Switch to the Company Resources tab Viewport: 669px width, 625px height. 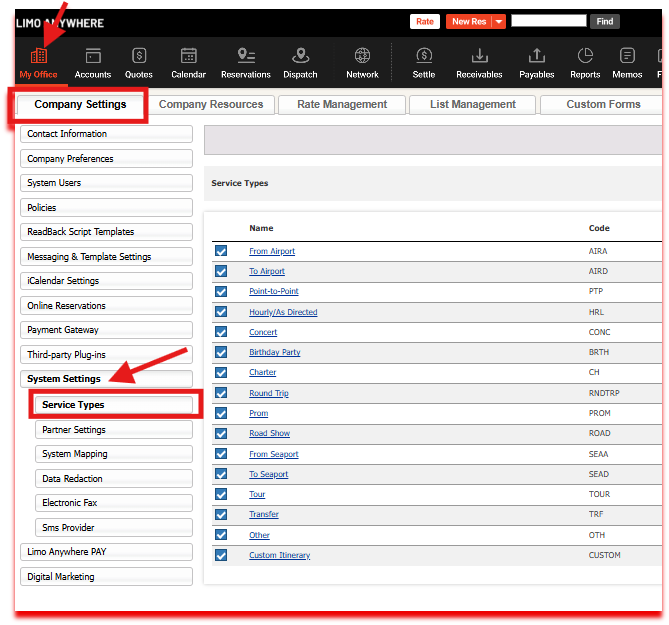point(211,104)
